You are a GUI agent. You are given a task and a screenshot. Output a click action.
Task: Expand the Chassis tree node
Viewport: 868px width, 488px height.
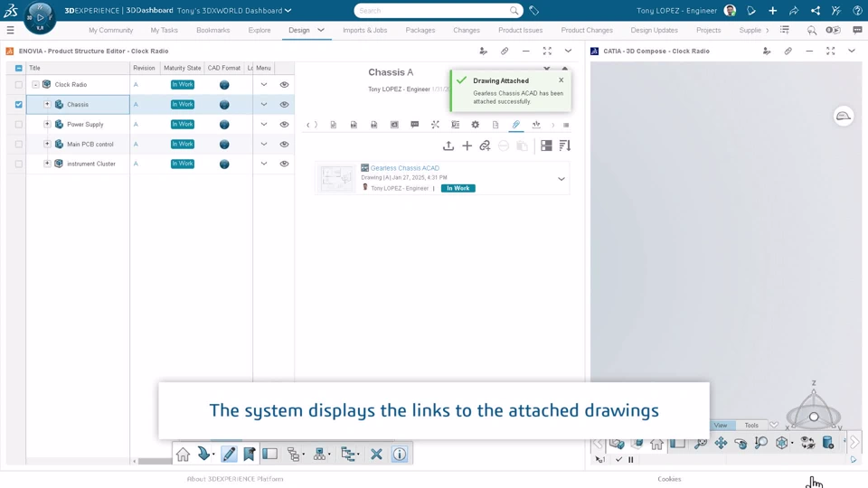pyautogui.click(x=47, y=104)
